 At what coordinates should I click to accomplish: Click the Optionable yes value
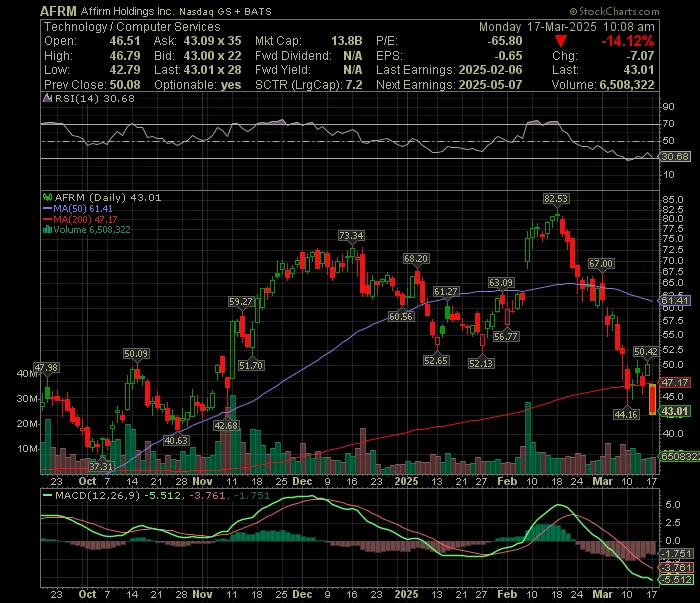point(231,85)
